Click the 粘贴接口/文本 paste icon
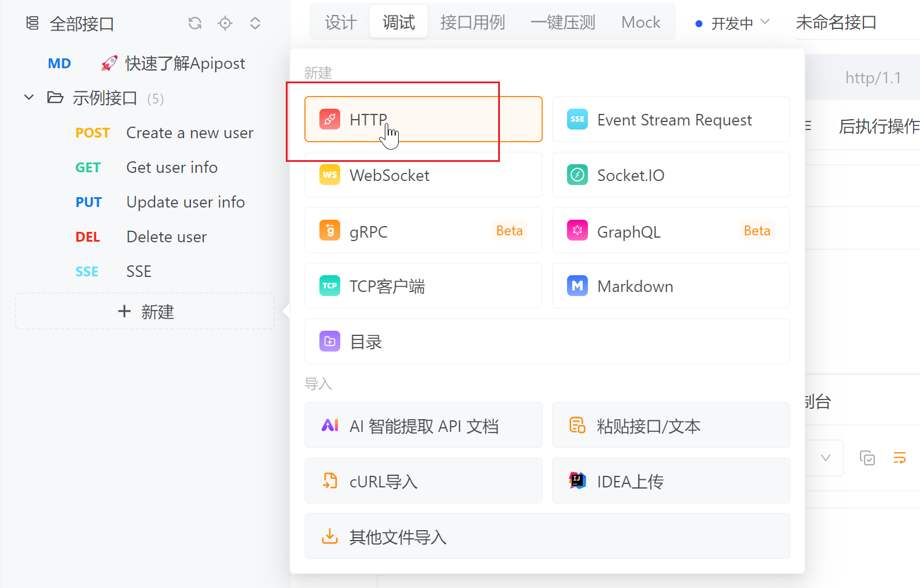Screen dimensions: 920x588 click(x=577, y=425)
